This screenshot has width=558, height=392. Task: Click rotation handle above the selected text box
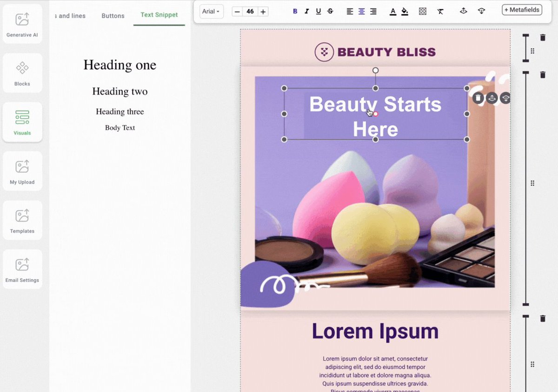click(x=376, y=71)
